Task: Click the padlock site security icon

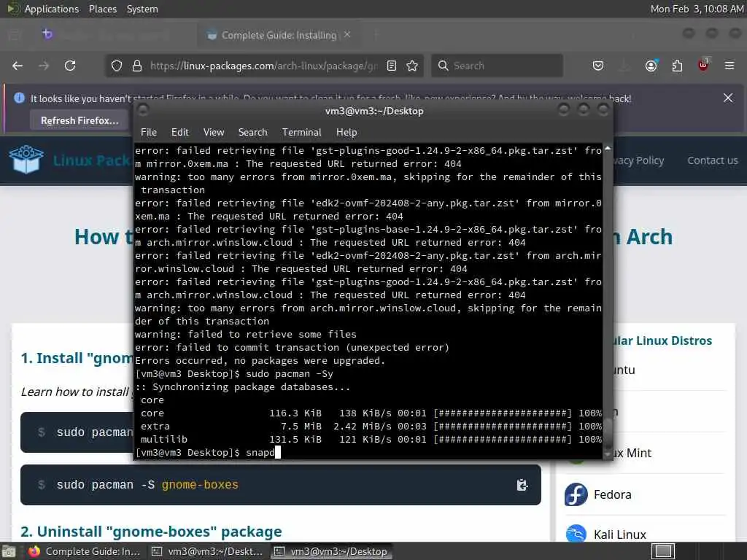Action: [137, 66]
